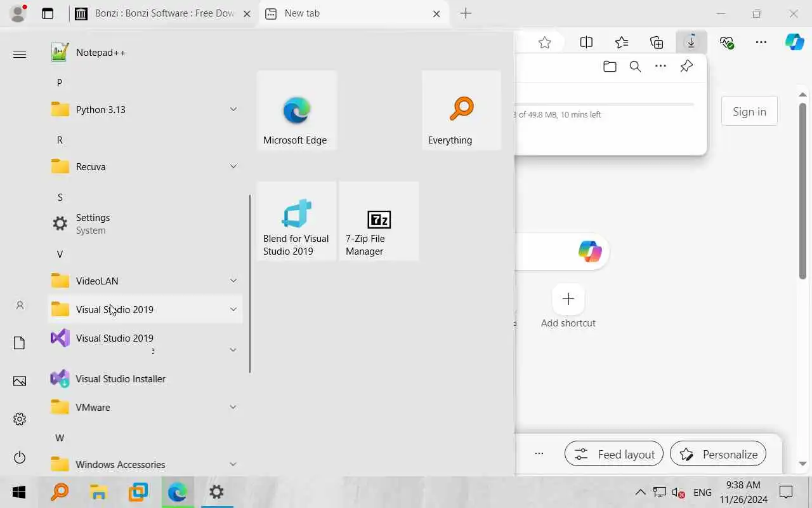Click Add shortcut on new tab page
This screenshot has height=508, width=812.
click(568, 306)
